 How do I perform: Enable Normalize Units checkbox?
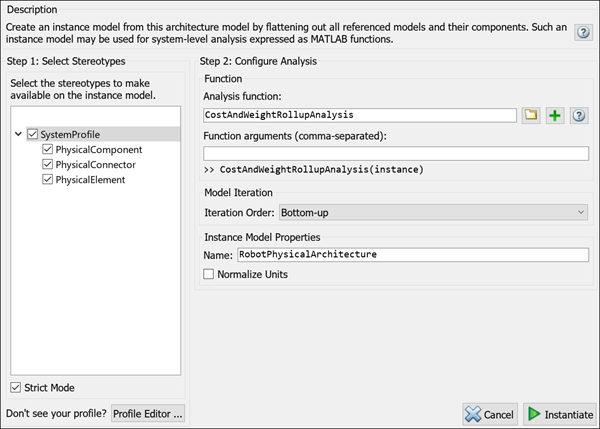(x=209, y=274)
